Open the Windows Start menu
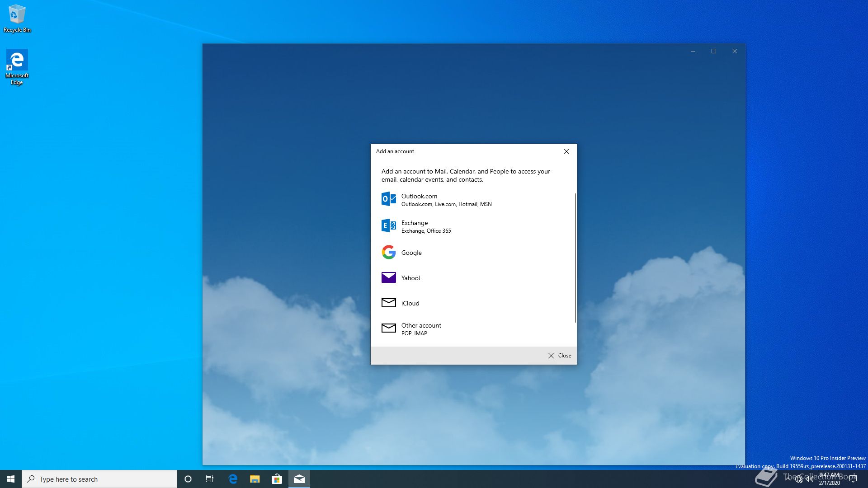 point(11,479)
